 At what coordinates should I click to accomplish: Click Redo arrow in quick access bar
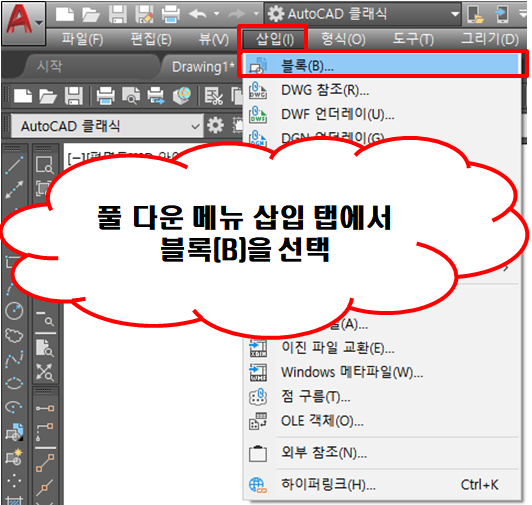[x=236, y=14]
